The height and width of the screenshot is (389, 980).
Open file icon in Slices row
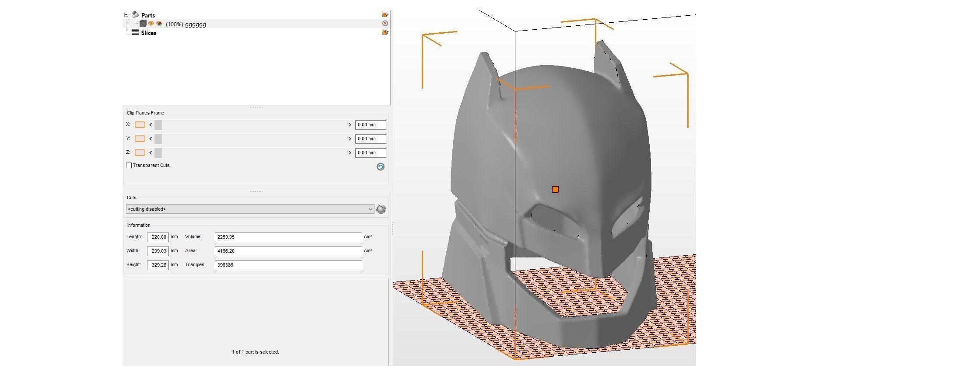click(385, 32)
